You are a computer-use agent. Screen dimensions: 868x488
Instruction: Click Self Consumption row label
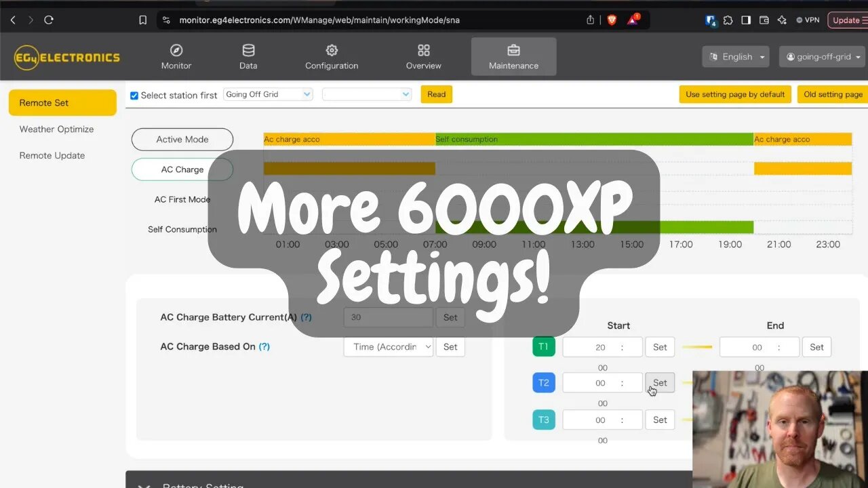(x=182, y=229)
